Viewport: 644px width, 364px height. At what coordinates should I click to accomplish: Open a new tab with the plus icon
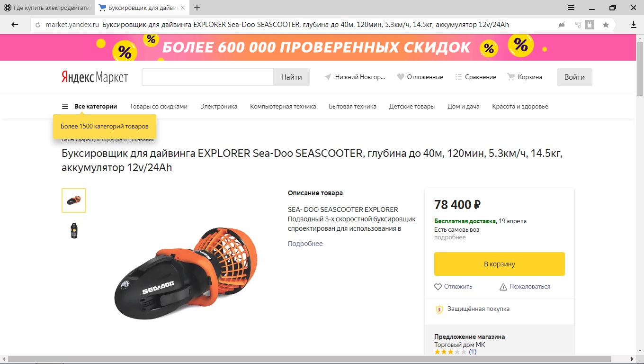pos(197,8)
